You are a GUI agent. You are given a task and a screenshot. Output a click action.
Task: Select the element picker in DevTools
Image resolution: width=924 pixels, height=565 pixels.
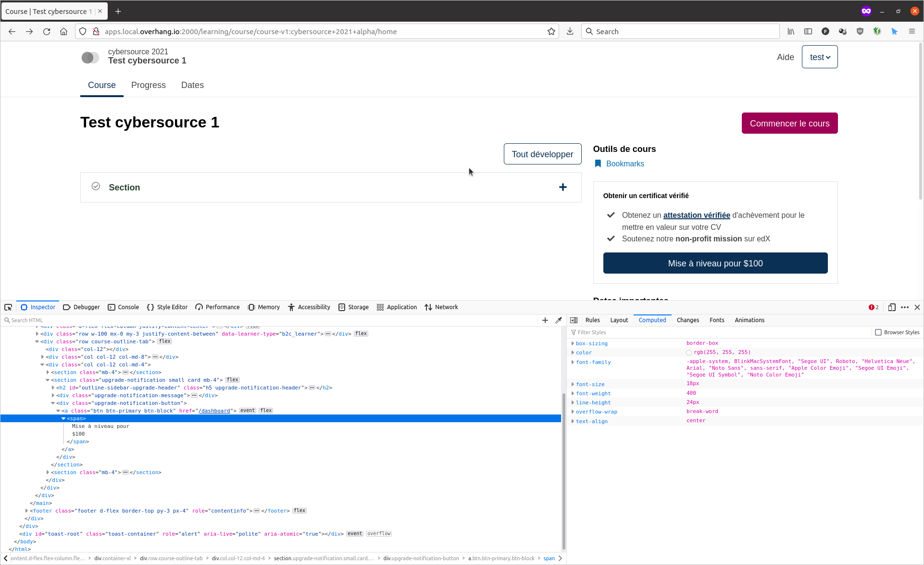[8, 307]
